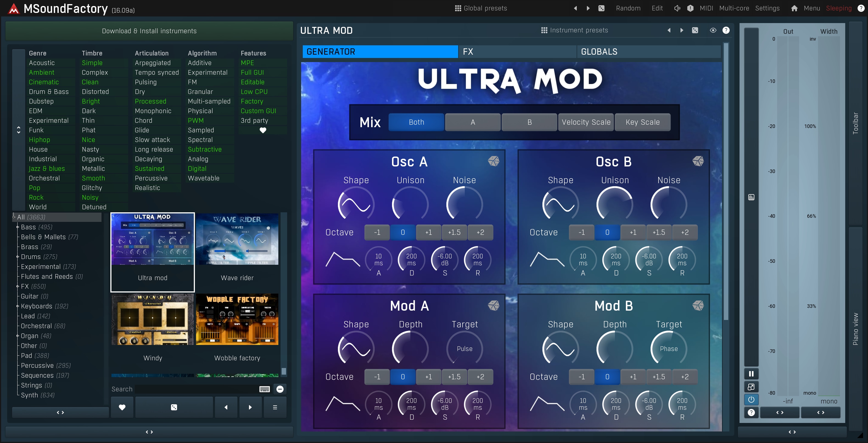Set Mix to A only
Image resolution: width=868 pixels, height=443 pixels.
pyautogui.click(x=473, y=122)
